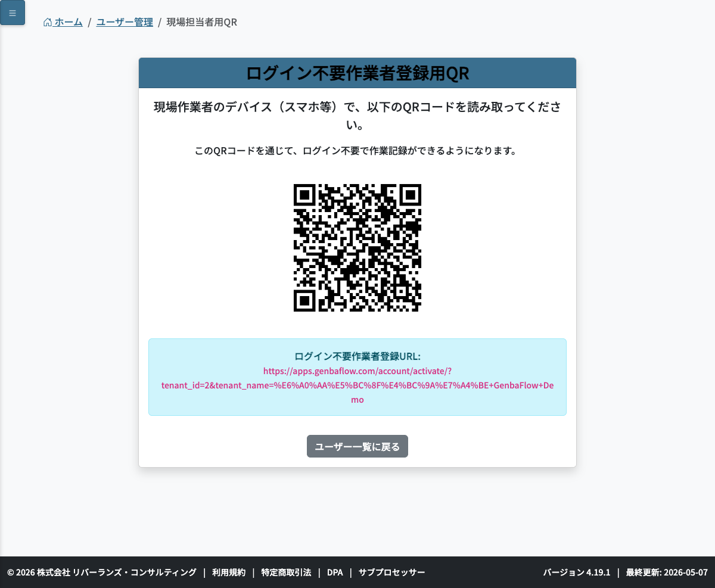Click the copyright リバーランズ・コンサルティング text
The width and height of the screenshot is (715, 588).
tap(102, 573)
